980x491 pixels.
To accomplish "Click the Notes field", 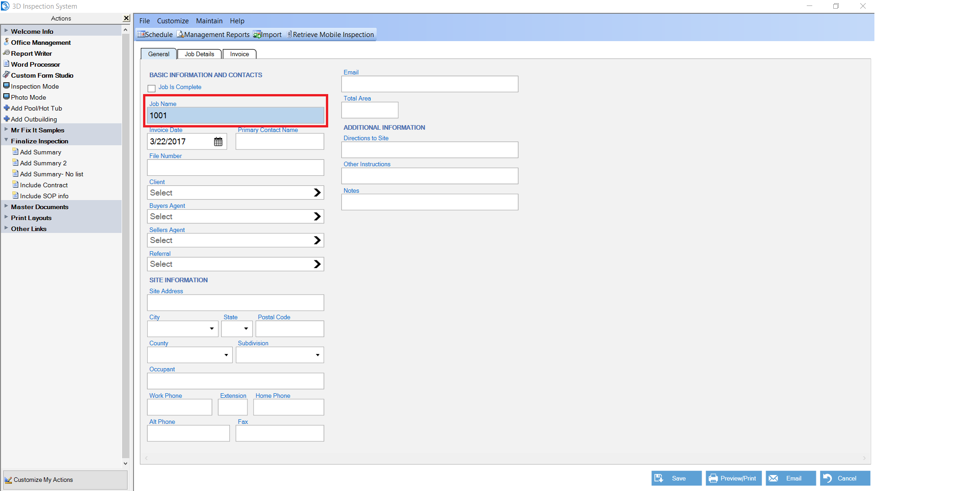I will (430, 202).
